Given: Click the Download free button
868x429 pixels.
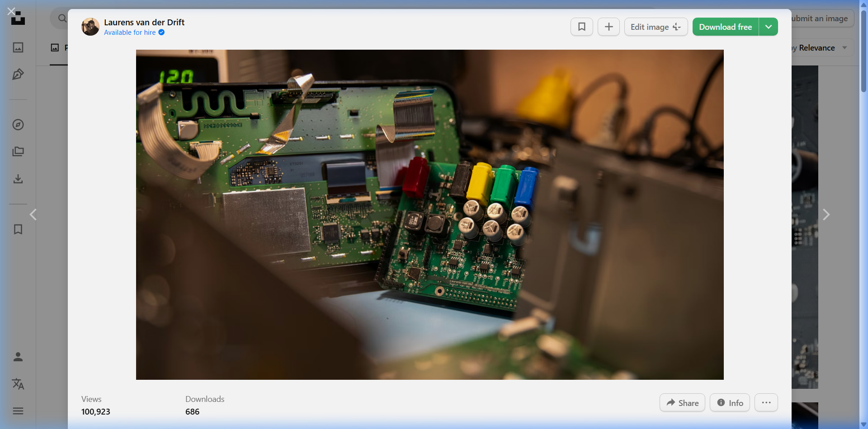Looking at the screenshot, I should tap(725, 27).
